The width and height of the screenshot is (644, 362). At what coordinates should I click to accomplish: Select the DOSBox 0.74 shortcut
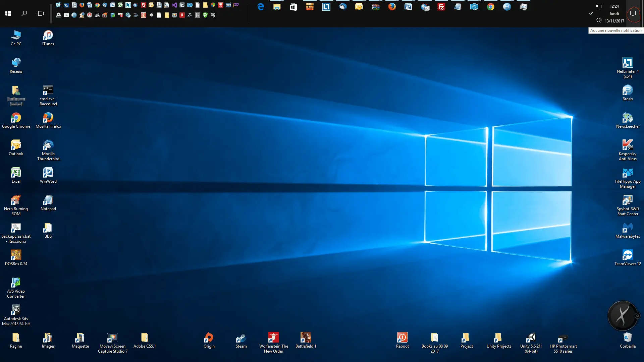16,258
